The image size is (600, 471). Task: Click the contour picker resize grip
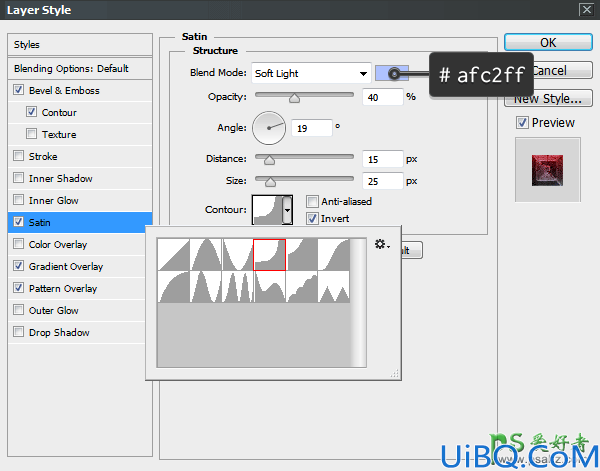[395, 373]
